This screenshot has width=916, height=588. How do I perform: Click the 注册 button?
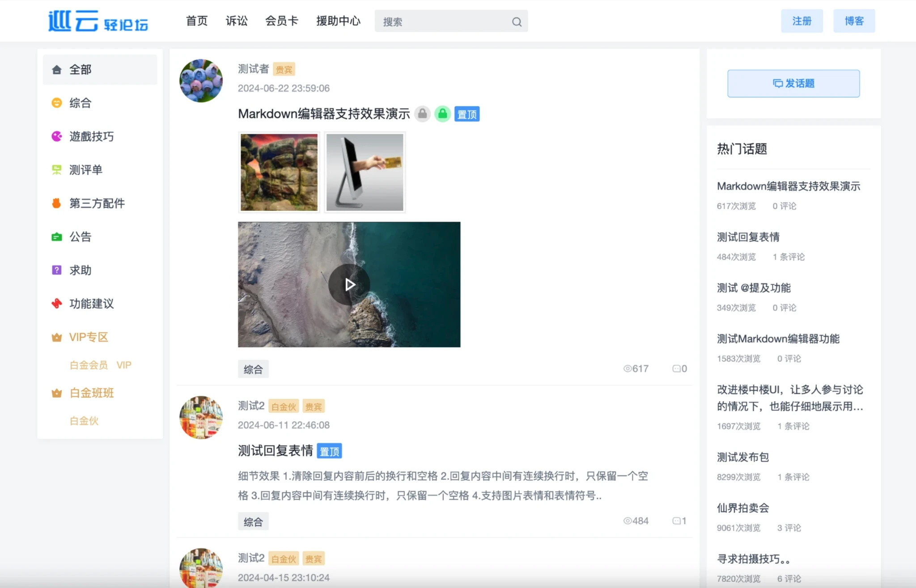801,21
